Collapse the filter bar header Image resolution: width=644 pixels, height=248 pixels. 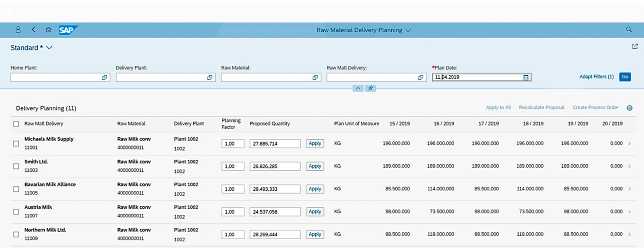tap(358, 88)
